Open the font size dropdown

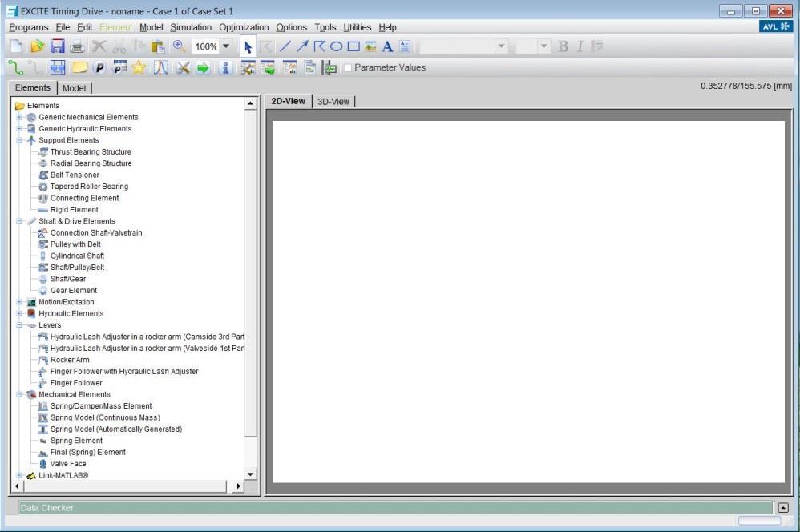[x=544, y=47]
